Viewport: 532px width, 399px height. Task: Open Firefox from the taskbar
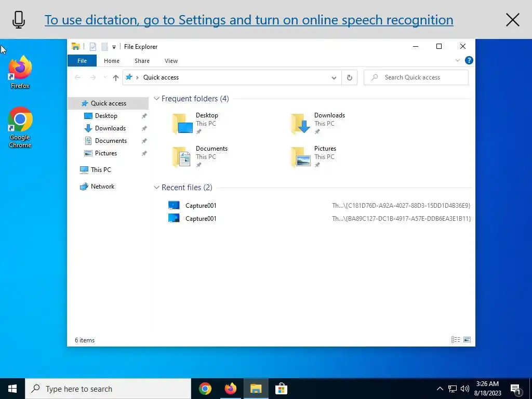click(231, 389)
